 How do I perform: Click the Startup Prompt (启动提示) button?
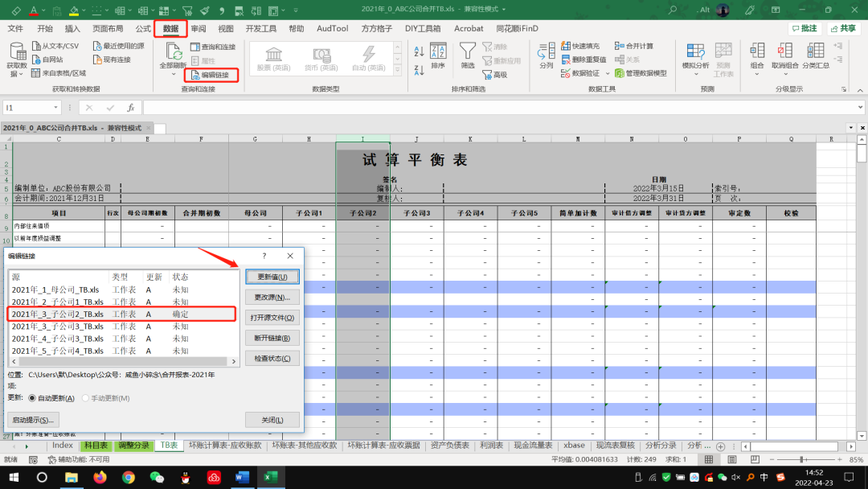(x=33, y=420)
